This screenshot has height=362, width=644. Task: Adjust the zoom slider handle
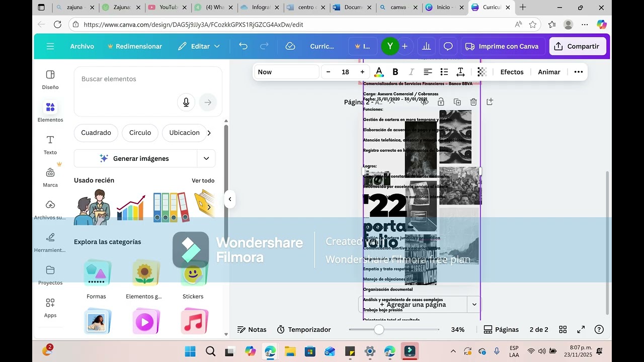coord(379,329)
